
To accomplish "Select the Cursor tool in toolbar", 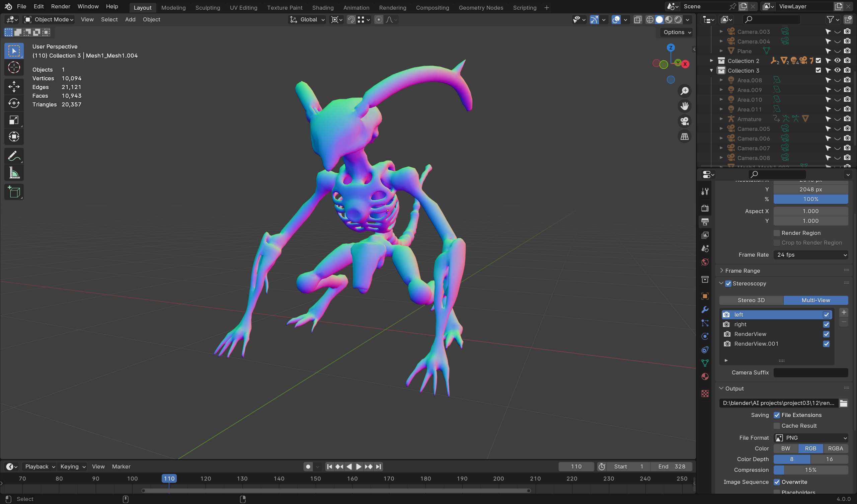I will pos(14,68).
